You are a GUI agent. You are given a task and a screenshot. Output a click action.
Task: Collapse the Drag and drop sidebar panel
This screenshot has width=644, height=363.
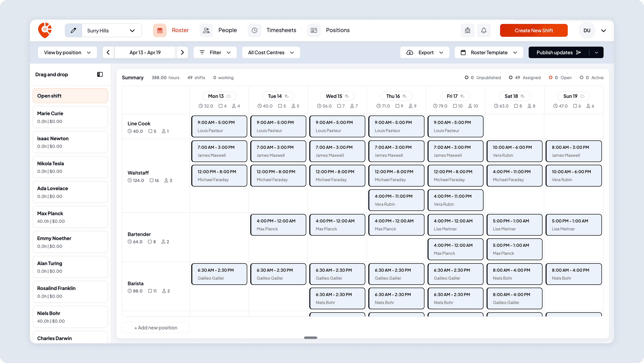[x=100, y=74]
